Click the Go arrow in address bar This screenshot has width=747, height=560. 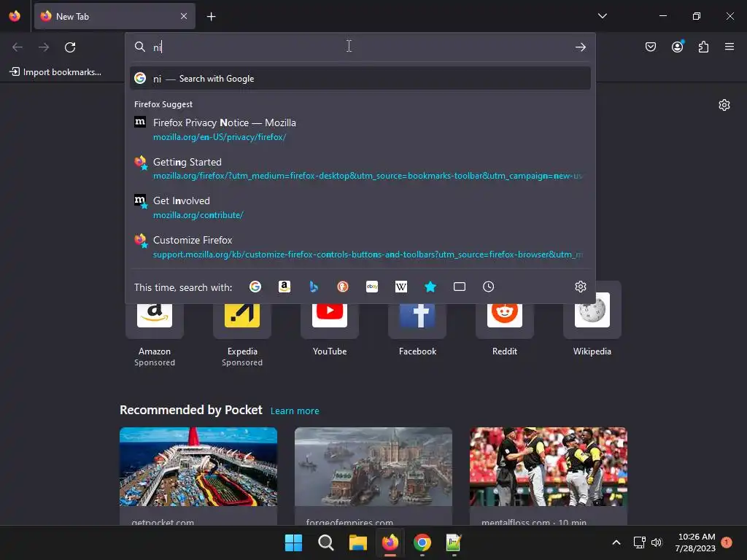click(580, 47)
